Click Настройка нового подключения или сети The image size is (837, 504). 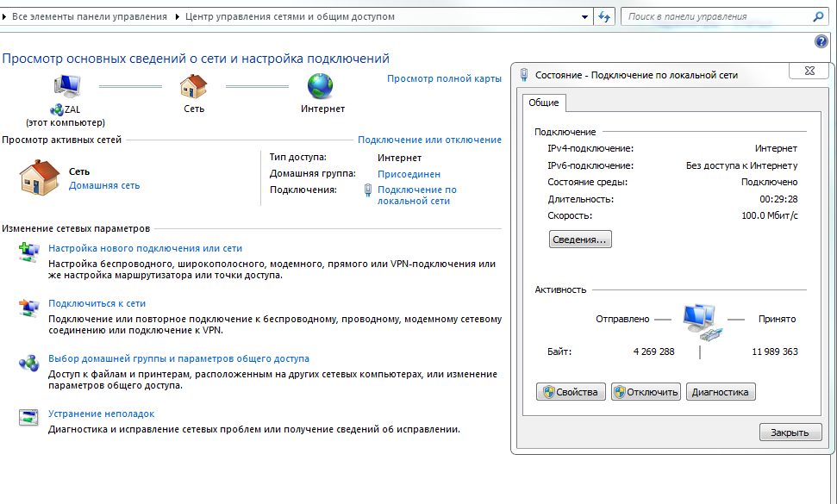click(145, 248)
